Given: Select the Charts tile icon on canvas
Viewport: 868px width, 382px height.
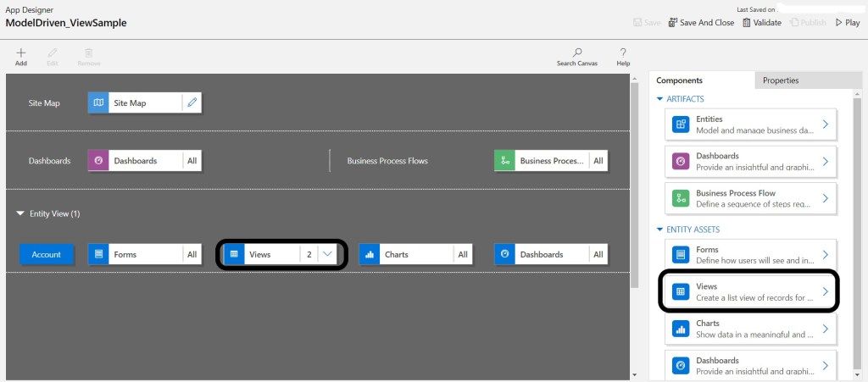Looking at the screenshot, I should pos(369,254).
